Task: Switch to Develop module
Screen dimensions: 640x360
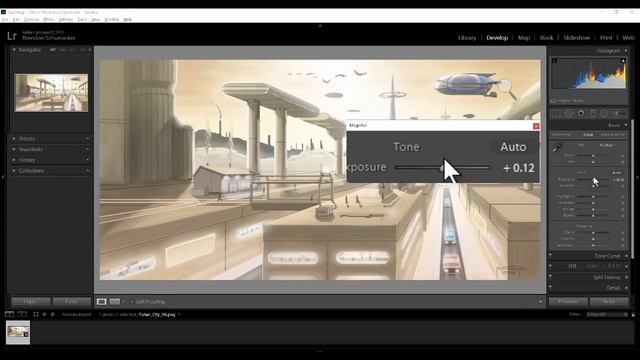Action: pos(497,38)
